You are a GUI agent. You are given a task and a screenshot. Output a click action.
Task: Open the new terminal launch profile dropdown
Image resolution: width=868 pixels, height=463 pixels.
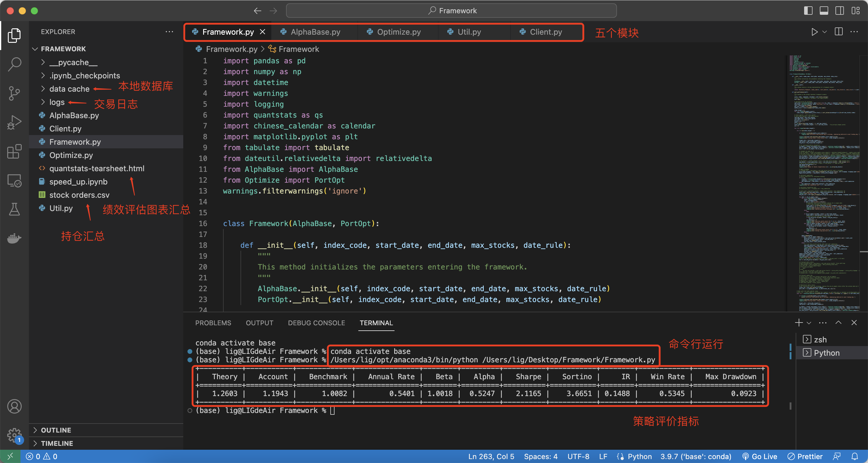click(809, 323)
